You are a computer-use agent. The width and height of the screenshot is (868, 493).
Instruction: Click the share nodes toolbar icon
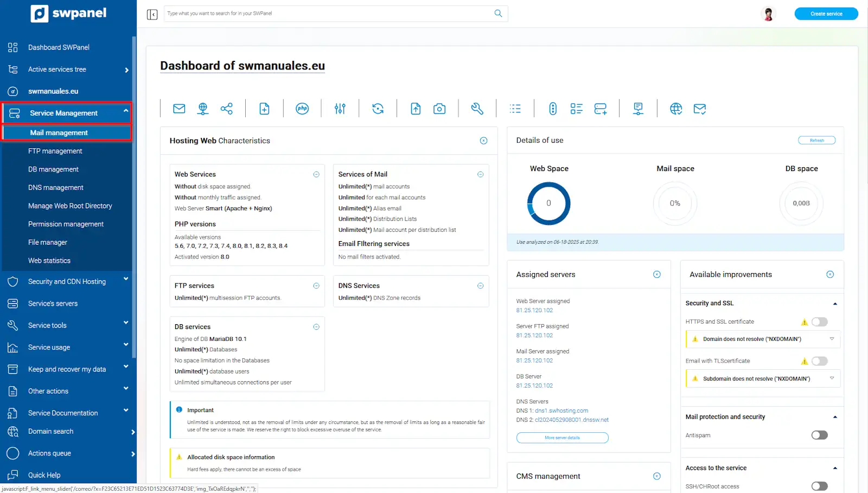[x=227, y=109]
